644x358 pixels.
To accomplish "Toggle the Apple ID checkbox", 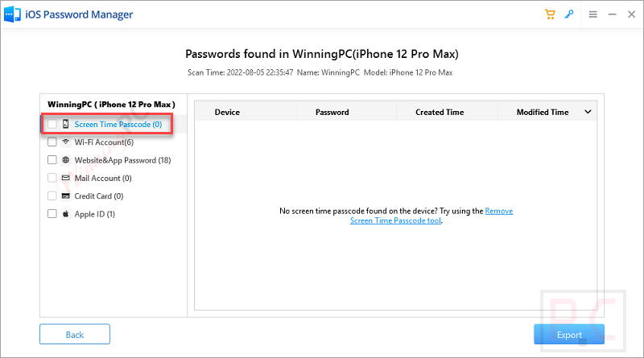I will [x=52, y=214].
